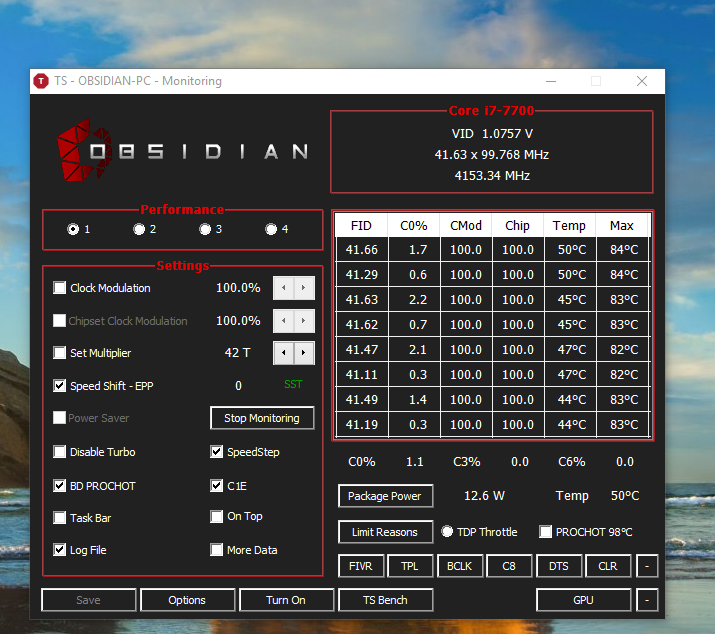Click the 12.6 W package power value

[x=484, y=496]
